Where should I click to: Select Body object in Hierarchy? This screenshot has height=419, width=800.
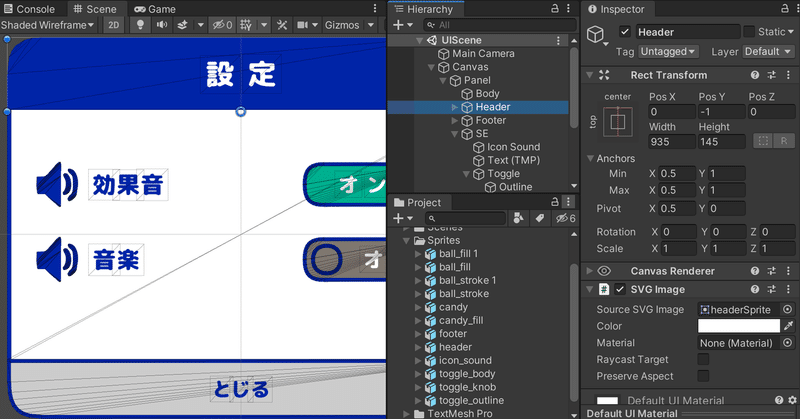point(480,93)
